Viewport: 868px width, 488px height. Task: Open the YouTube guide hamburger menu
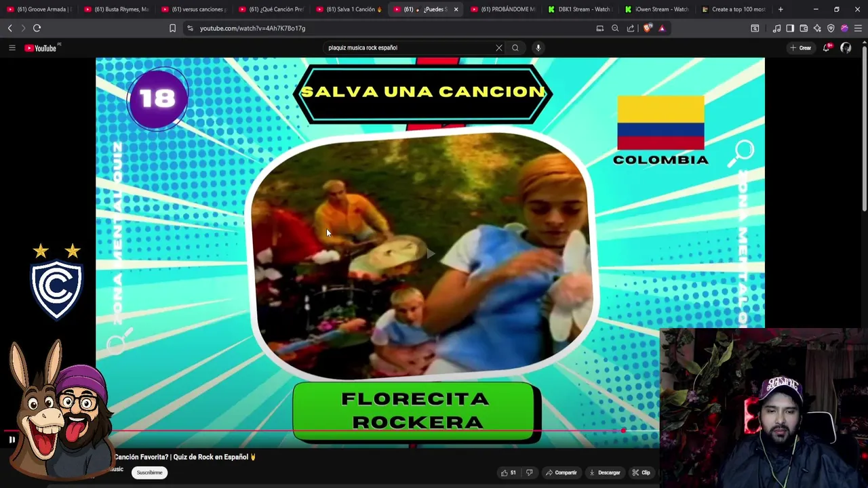(x=12, y=47)
